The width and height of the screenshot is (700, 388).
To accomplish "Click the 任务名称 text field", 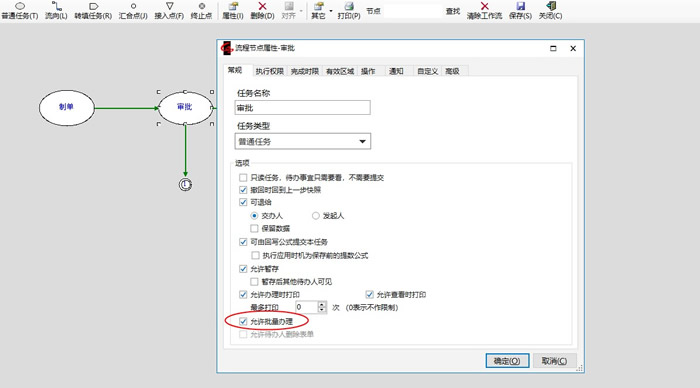I will tap(302, 108).
